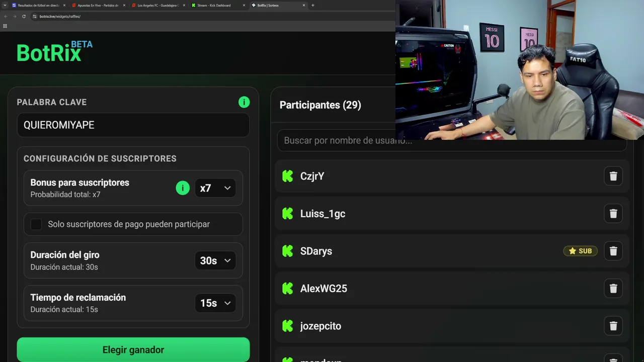The image size is (644, 362).
Task: Reload the botrix.live page
Action: (x=24, y=16)
